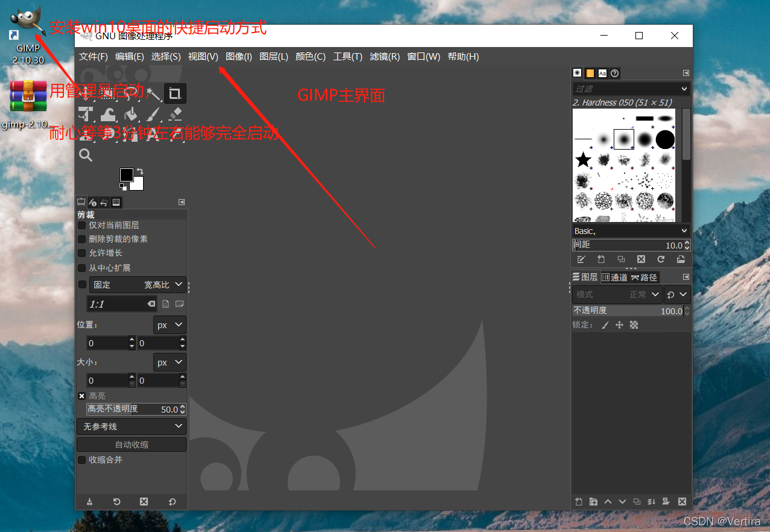The image size is (770, 532).
Task: Switch to the 路径 tab
Action: 644,277
